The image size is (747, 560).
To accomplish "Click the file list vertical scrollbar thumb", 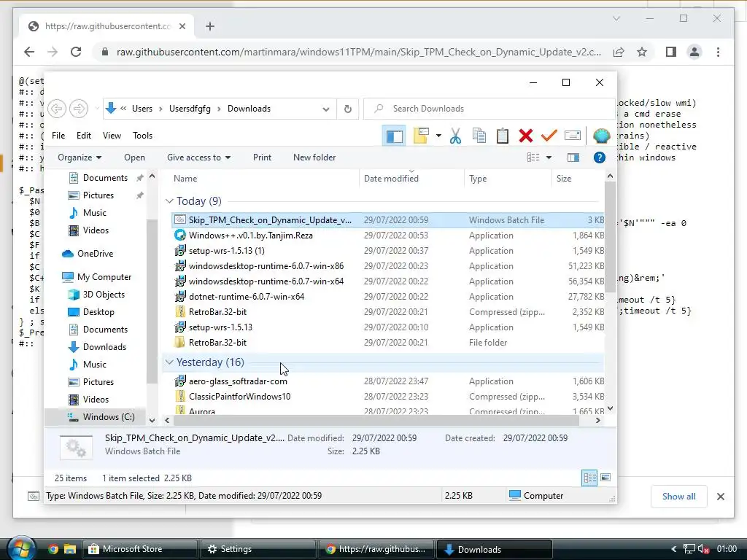I will (x=610, y=237).
